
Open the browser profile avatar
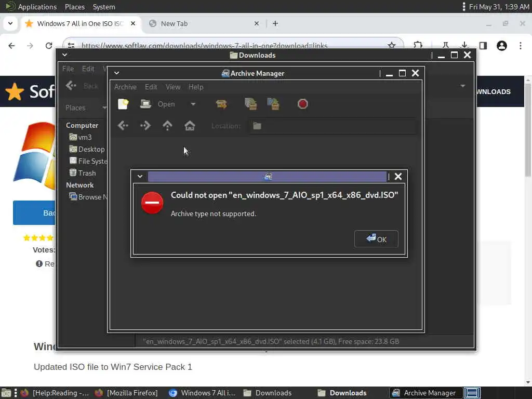pyautogui.click(x=502, y=46)
